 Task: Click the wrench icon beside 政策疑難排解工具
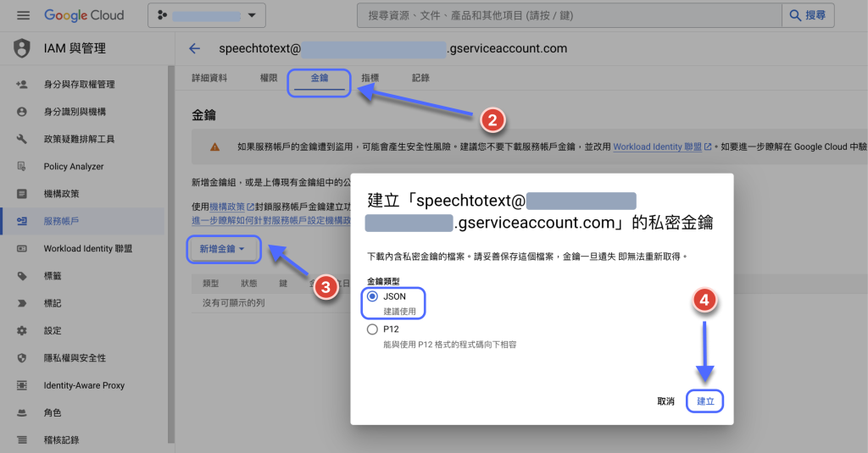(x=21, y=139)
